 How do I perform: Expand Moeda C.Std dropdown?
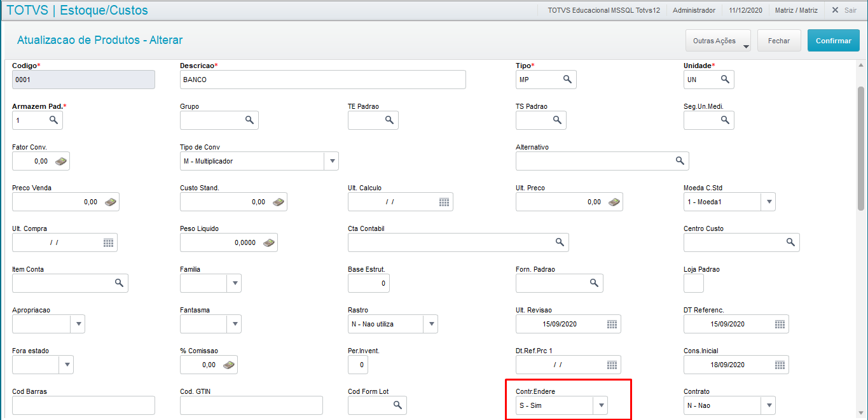[768, 202]
